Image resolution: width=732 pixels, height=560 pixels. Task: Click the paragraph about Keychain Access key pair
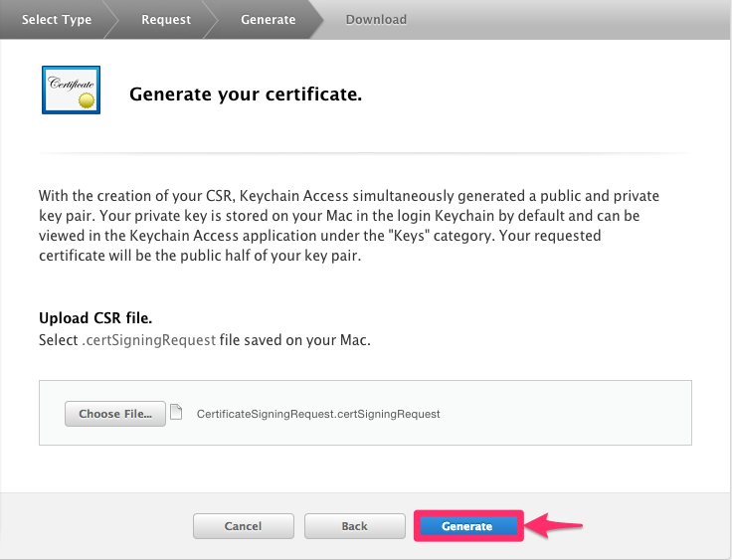pos(348,225)
